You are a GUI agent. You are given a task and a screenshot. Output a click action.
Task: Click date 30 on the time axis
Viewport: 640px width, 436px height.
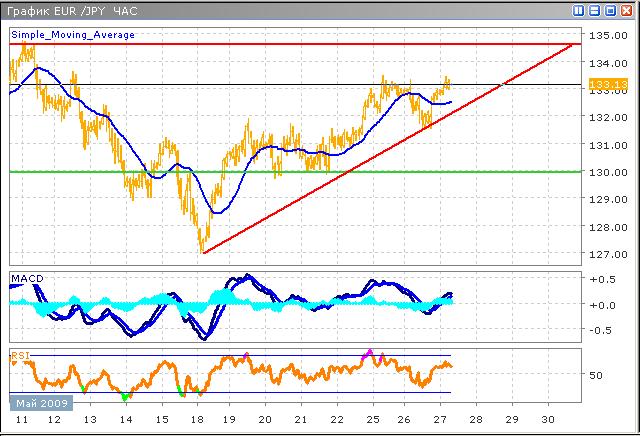(545, 422)
